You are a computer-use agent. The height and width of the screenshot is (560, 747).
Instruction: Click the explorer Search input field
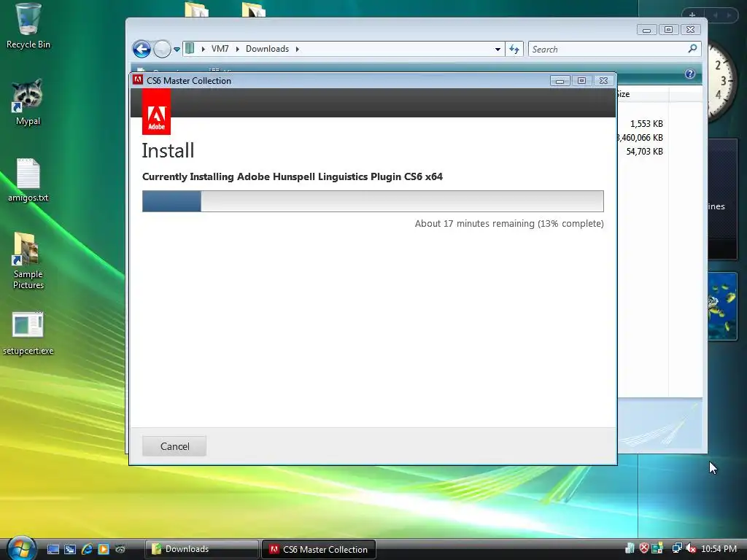pos(608,49)
